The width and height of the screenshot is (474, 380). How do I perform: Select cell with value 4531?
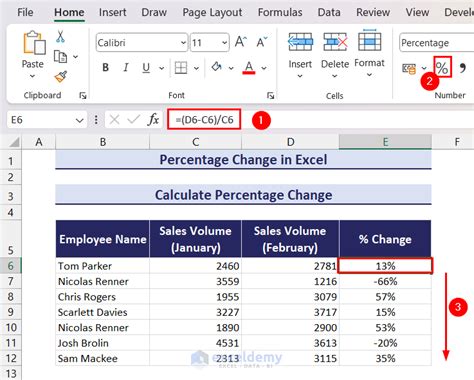[195, 343]
